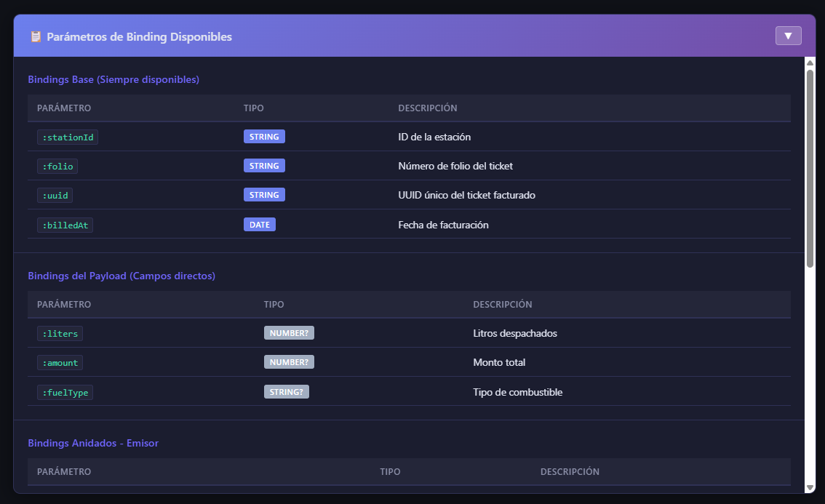Screen dimensions: 825x504
Task: Click the :stationId parameter code
Action: pyautogui.click(x=68, y=137)
